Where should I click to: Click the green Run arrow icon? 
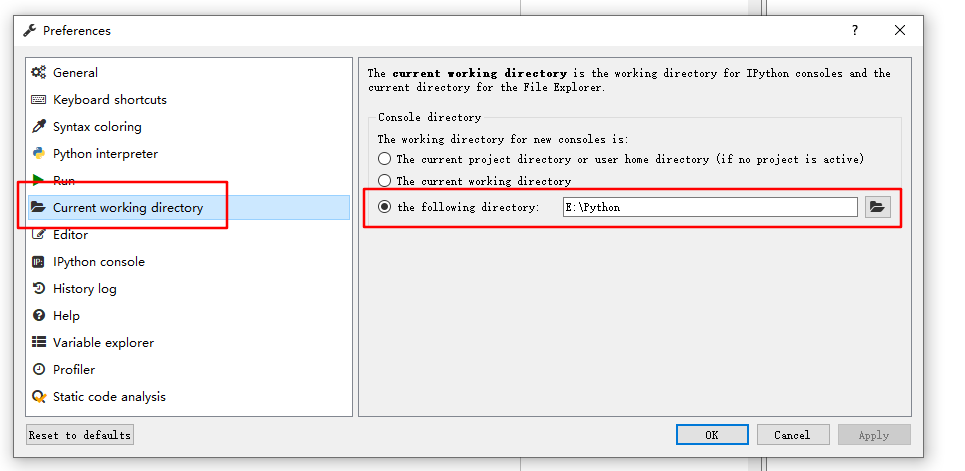38,180
